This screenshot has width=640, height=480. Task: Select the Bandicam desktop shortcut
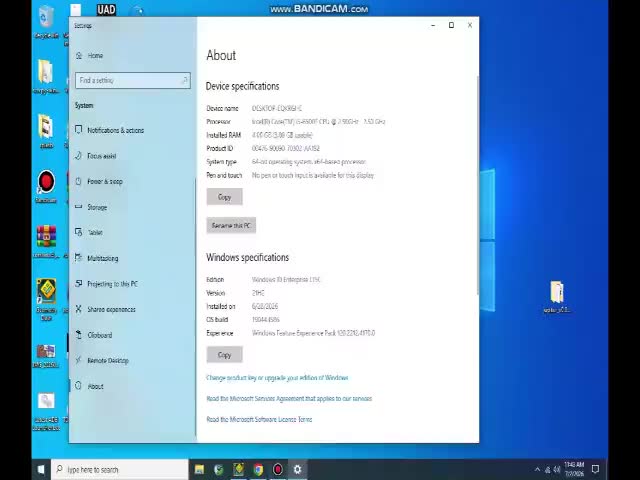click(x=46, y=187)
